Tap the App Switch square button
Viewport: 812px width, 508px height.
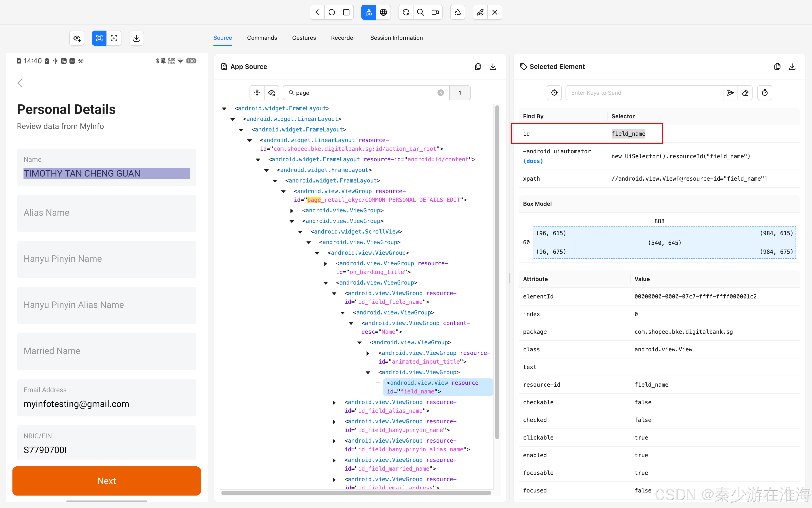coord(346,12)
